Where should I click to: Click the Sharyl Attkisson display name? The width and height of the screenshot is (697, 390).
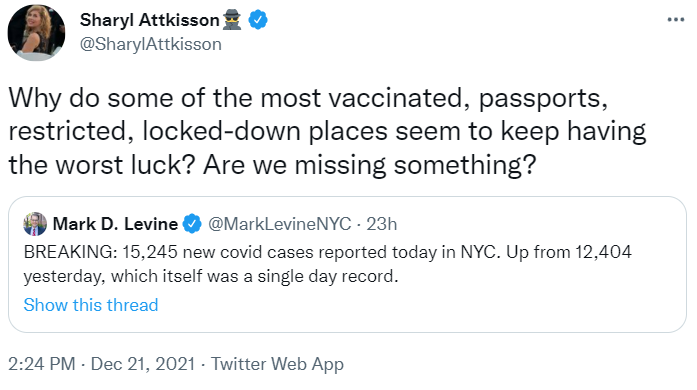point(149,20)
